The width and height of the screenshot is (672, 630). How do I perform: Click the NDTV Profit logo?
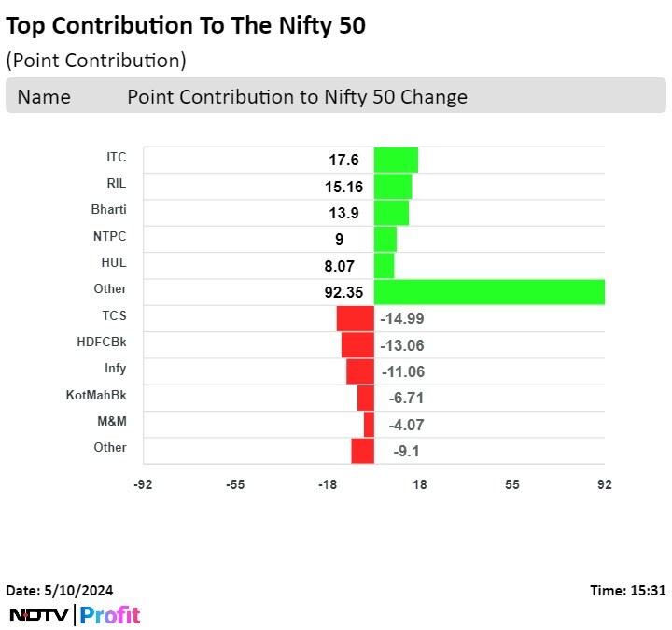click(75, 615)
